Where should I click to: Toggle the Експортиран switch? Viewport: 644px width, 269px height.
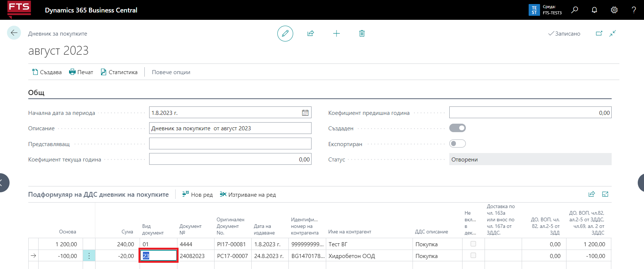tap(457, 143)
